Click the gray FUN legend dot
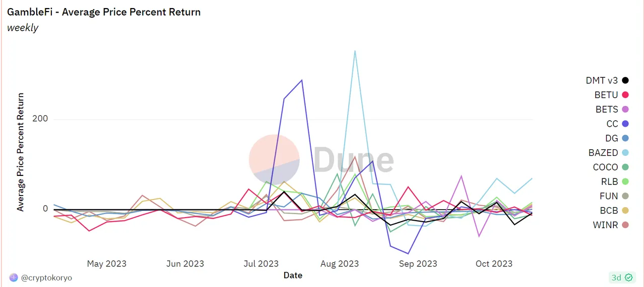Image resolution: width=644 pixels, height=287 pixels. (x=625, y=196)
